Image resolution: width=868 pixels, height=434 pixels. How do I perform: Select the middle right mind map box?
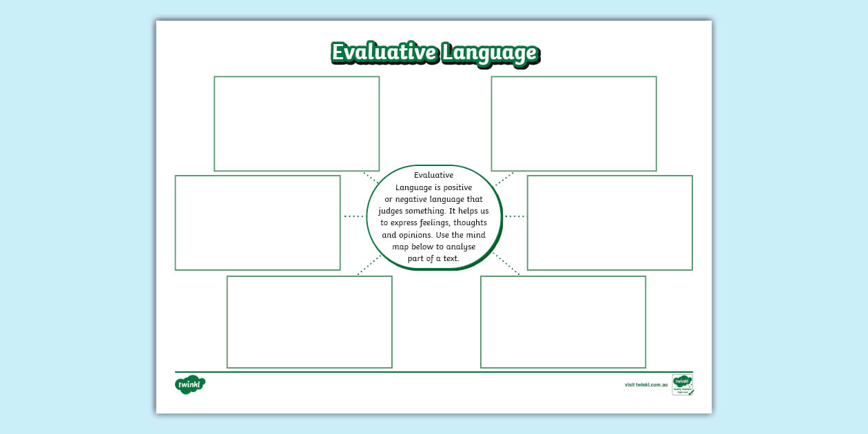click(x=610, y=222)
